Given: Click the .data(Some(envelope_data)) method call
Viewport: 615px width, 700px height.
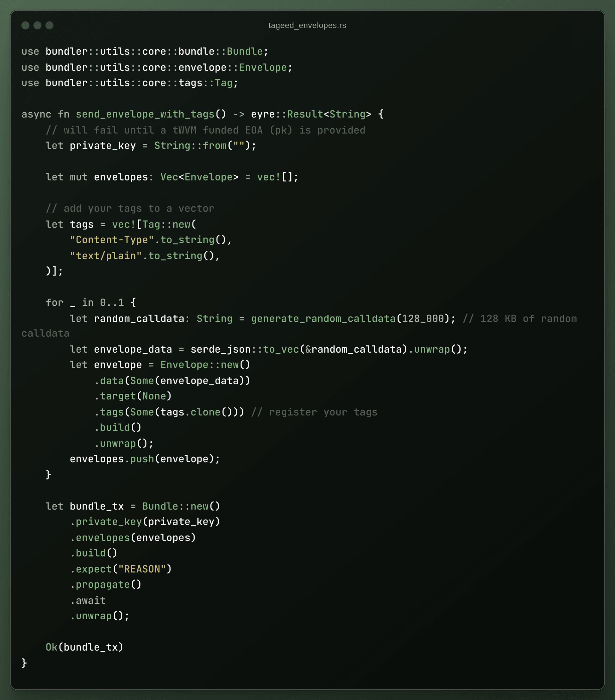Looking at the screenshot, I should coord(172,381).
